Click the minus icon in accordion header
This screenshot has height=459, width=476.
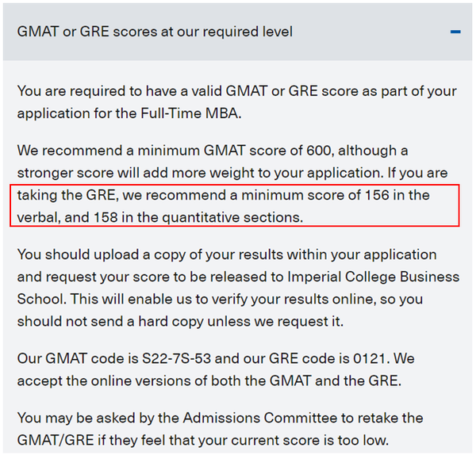(x=455, y=33)
